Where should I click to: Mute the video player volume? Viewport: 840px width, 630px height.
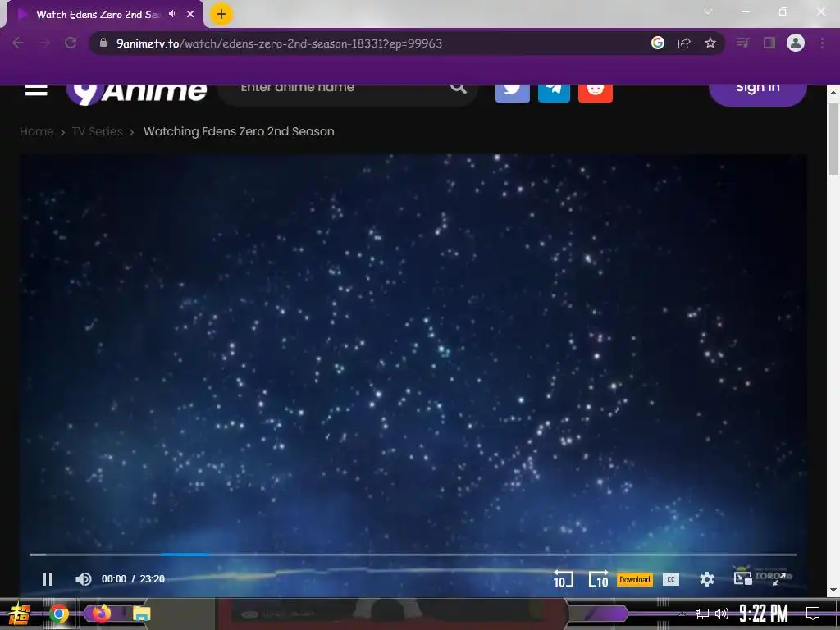83,579
